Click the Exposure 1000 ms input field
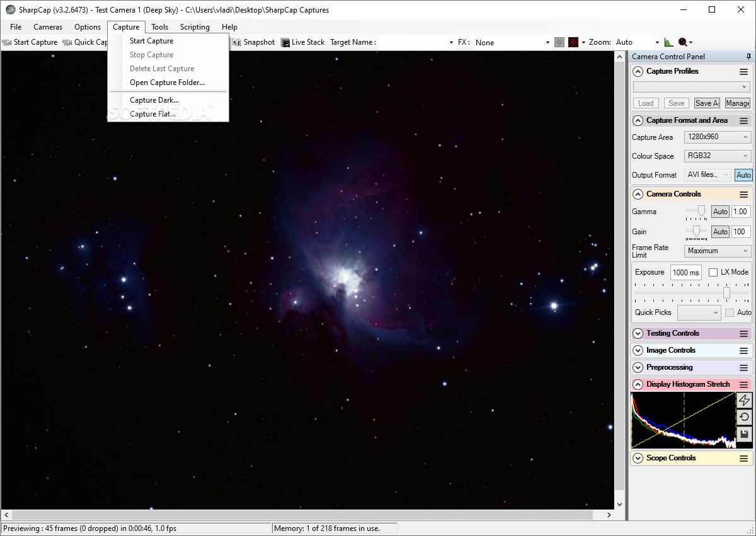 [686, 272]
